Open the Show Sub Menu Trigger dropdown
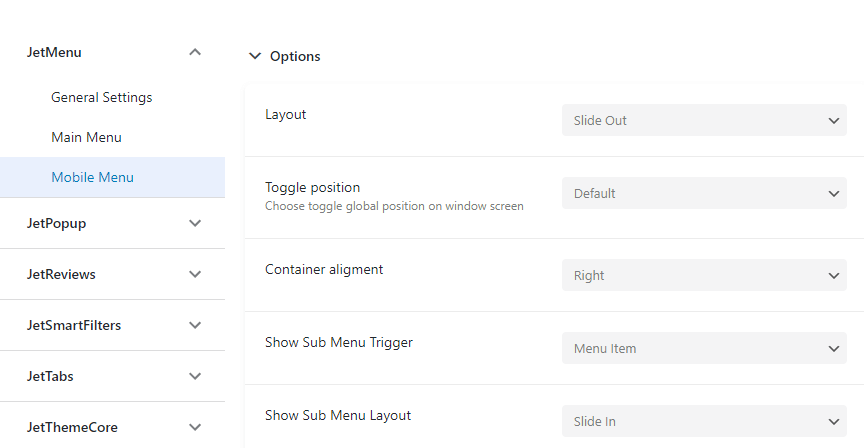 point(704,348)
